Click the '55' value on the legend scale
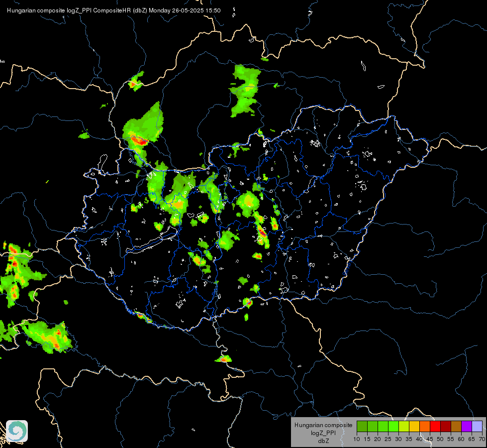The image size is (487, 448). point(451,440)
